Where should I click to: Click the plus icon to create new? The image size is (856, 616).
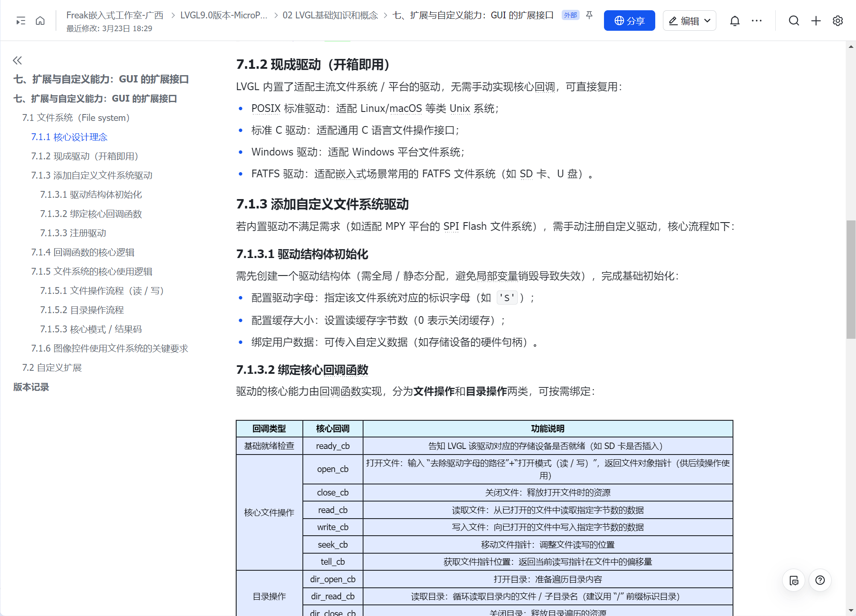[815, 21]
